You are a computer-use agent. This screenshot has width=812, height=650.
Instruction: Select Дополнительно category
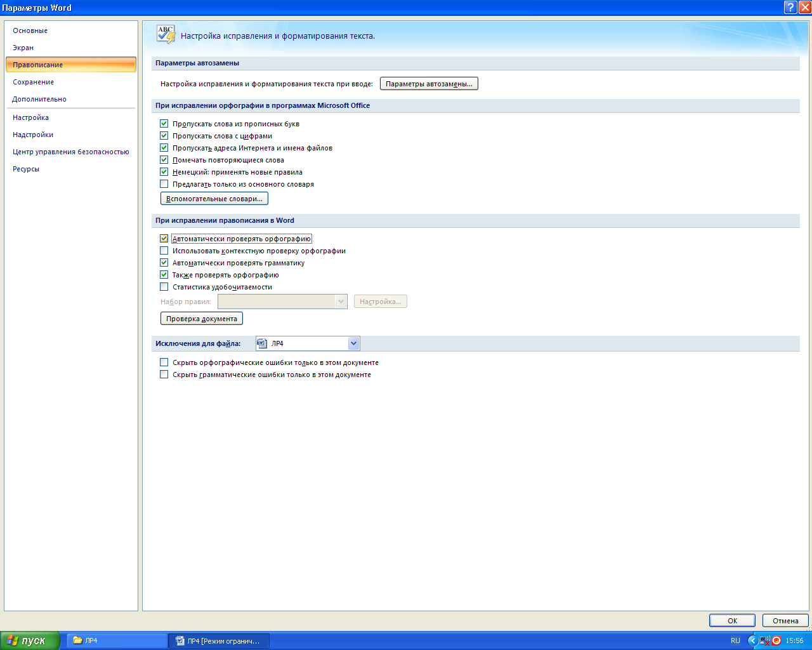[70, 99]
